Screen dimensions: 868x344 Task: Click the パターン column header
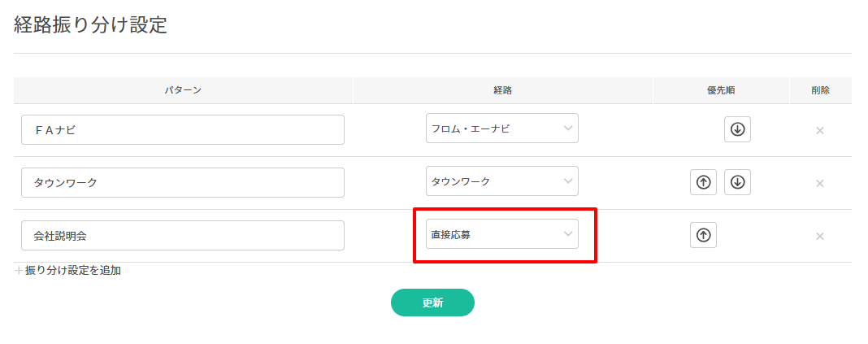point(183,90)
